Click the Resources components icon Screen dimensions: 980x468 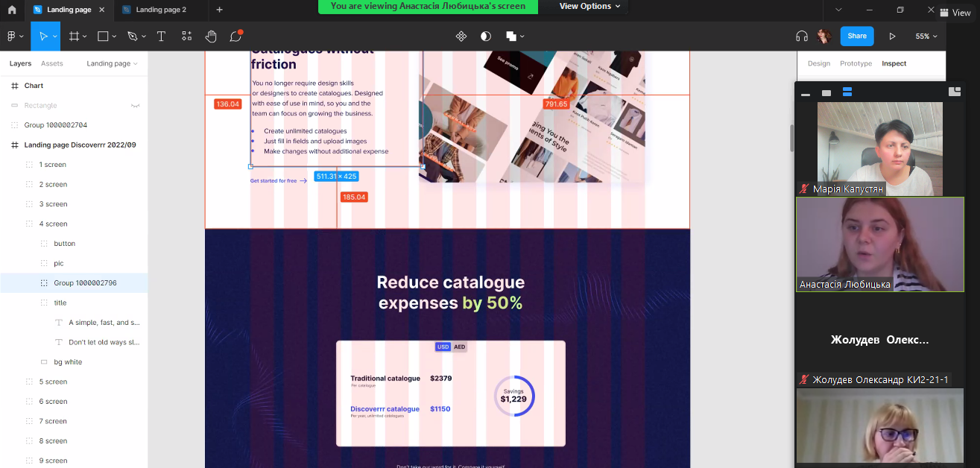click(x=186, y=36)
